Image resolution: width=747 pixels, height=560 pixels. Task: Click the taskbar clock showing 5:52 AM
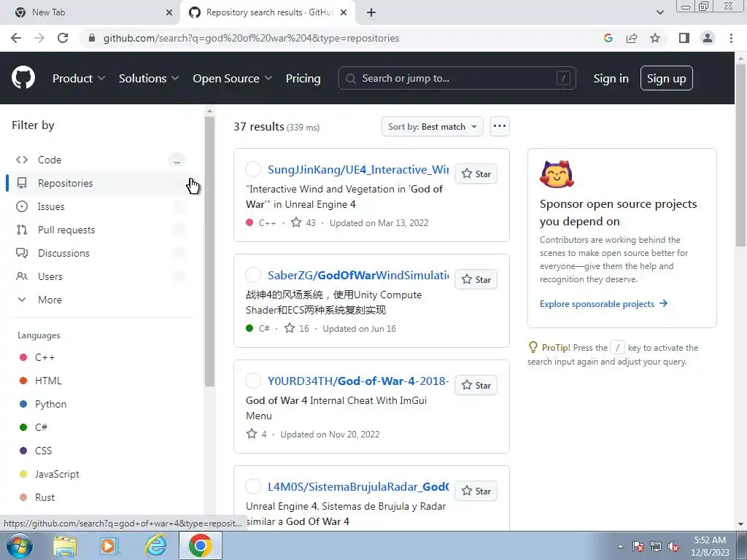pos(710,546)
